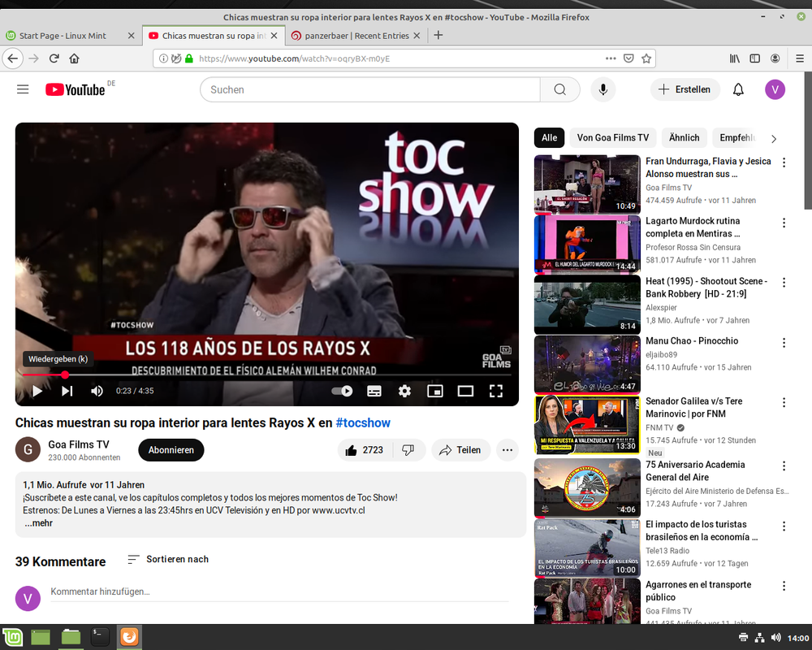This screenshot has height=650, width=812.
Task: Bookmark this page with the star
Action: point(646,58)
